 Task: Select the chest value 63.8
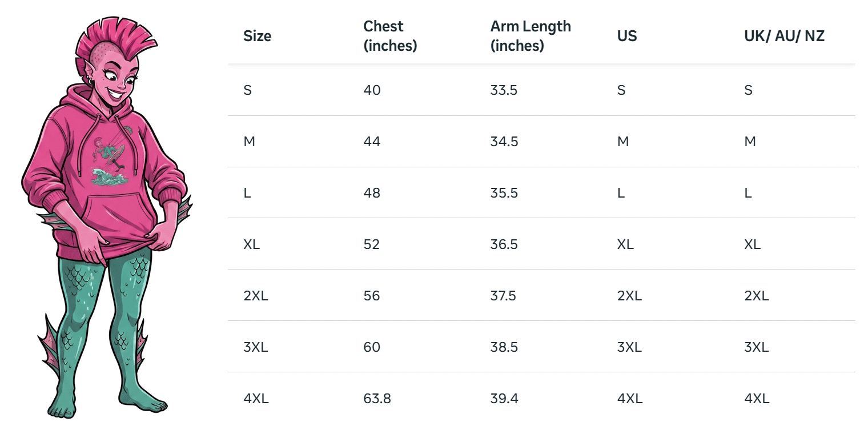377,399
